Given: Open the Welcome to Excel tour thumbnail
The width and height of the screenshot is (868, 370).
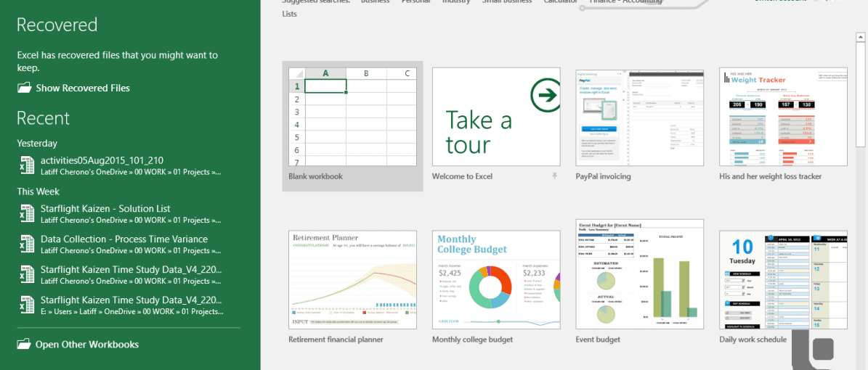Looking at the screenshot, I should (496, 117).
